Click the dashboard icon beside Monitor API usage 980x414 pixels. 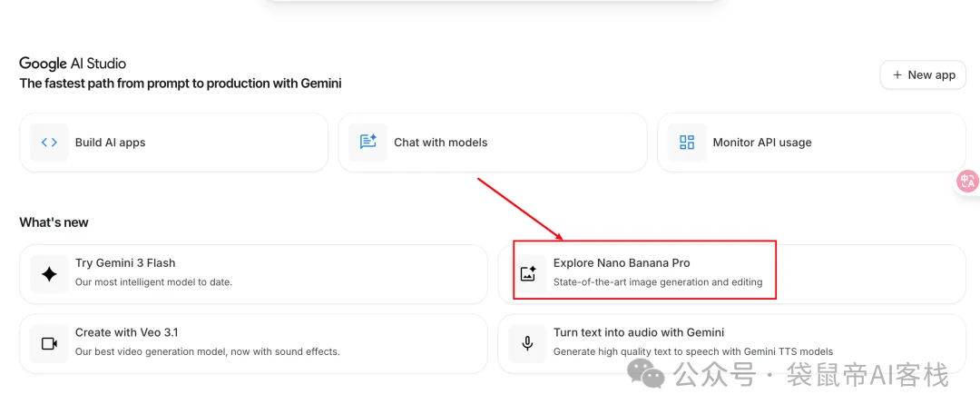point(687,143)
